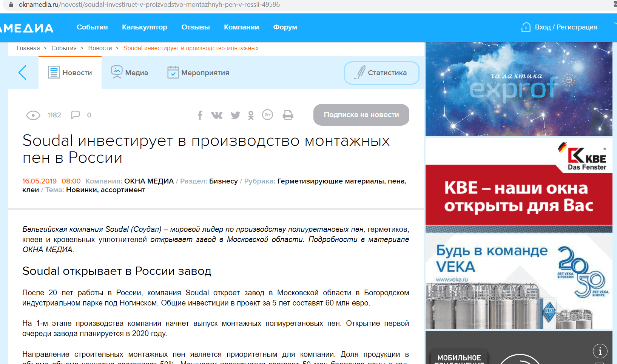Click the МЕДИА site logo
Screen dimensions: 617x364
[27, 28]
